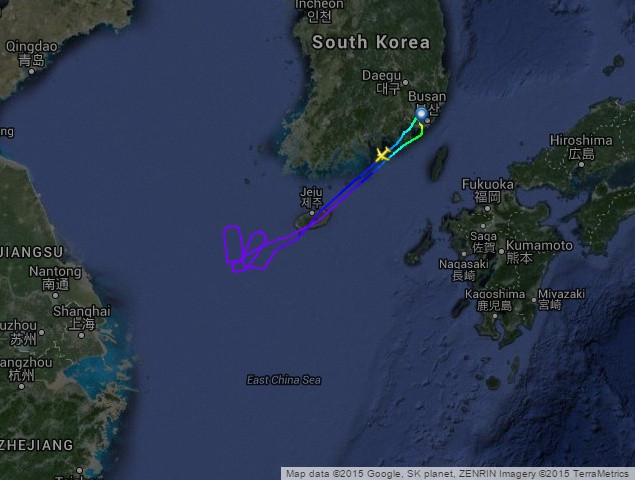The image size is (635, 480).
Task: Select the blue airport marker at Busan
Action: click(x=421, y=114)
